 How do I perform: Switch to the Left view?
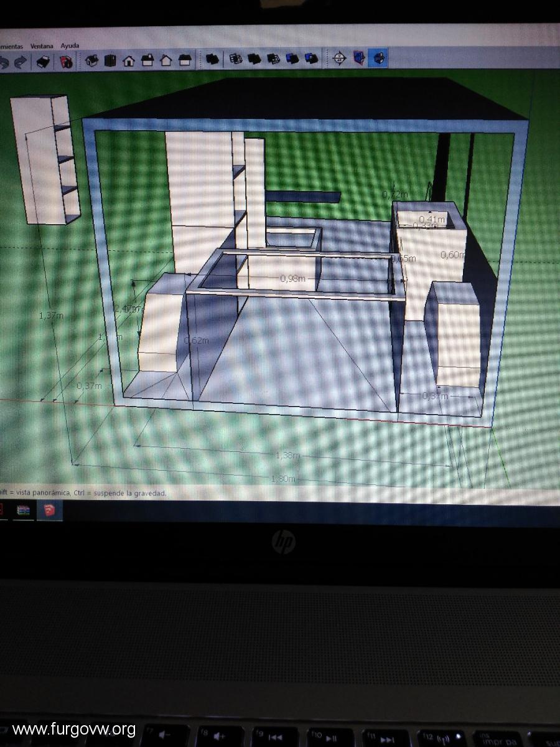tap(185, 60)
